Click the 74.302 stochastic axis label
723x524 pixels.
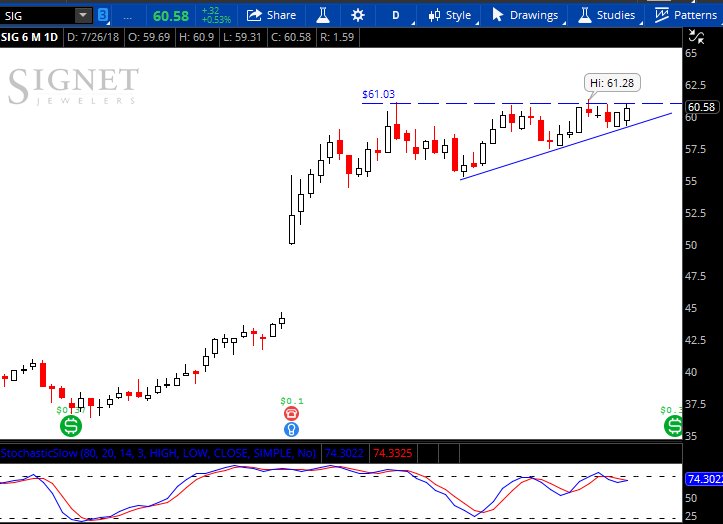[x=704, y=479]
